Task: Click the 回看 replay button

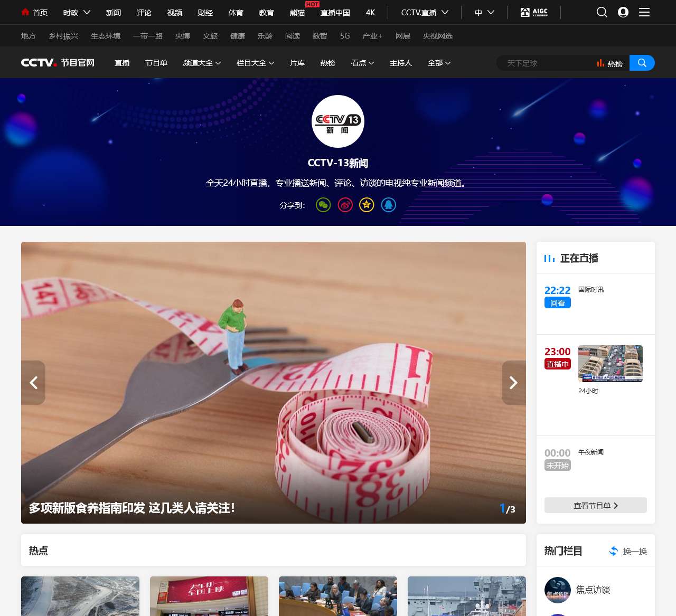Action: (558, 302)
